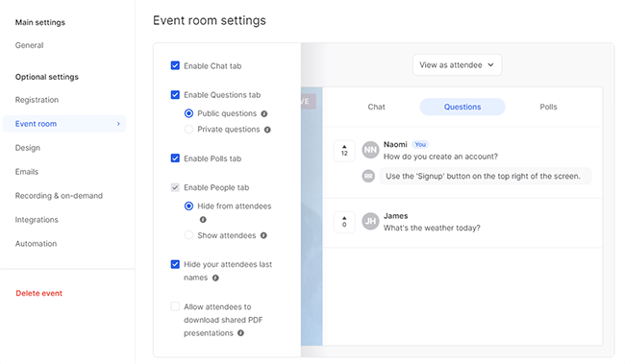625x364 pixels.
Task: Open Emails settings in sidebar
Action: pyautogui.click(x=27, y=172)
